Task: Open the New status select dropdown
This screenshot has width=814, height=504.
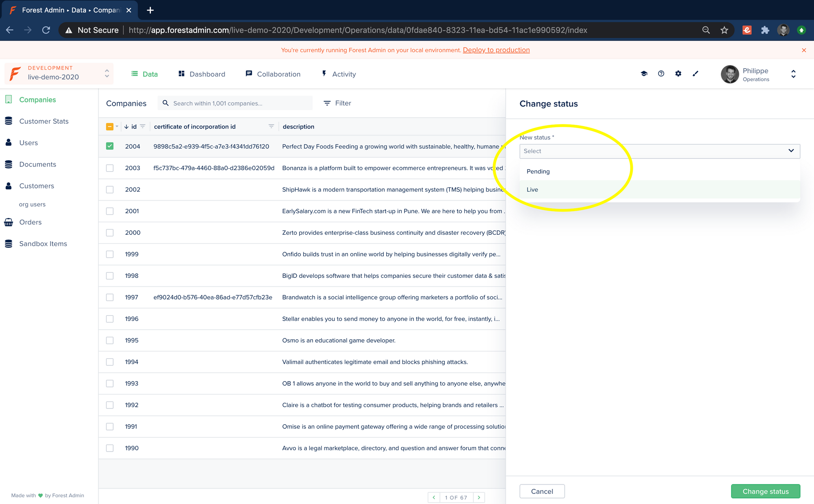Action: pos(660,151)
